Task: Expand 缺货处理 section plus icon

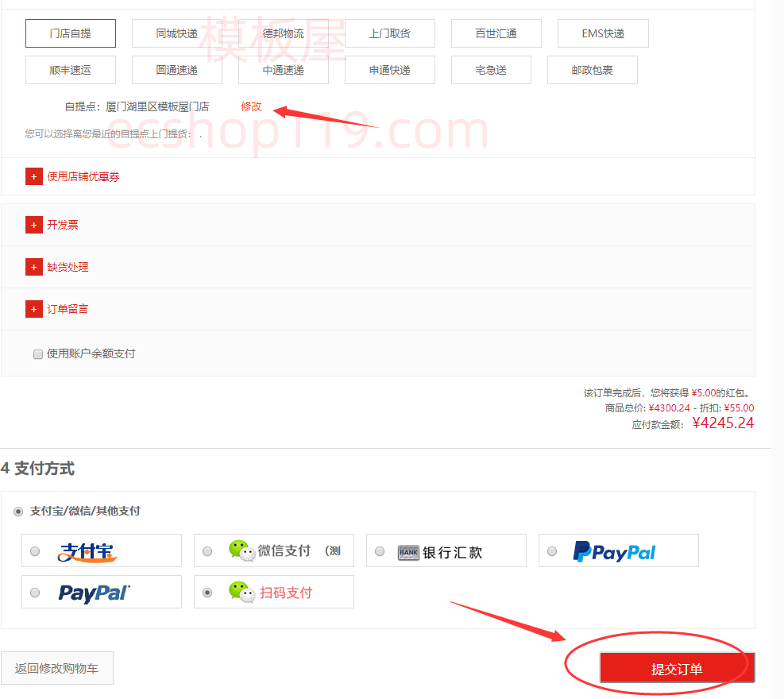Action: point(34,267)
